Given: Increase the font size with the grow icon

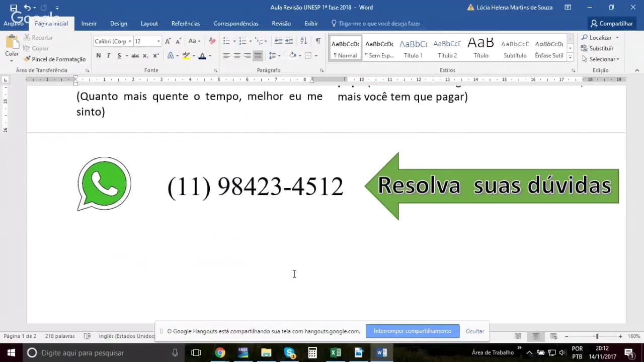Looking at the screenshot, I should [169, 41].
